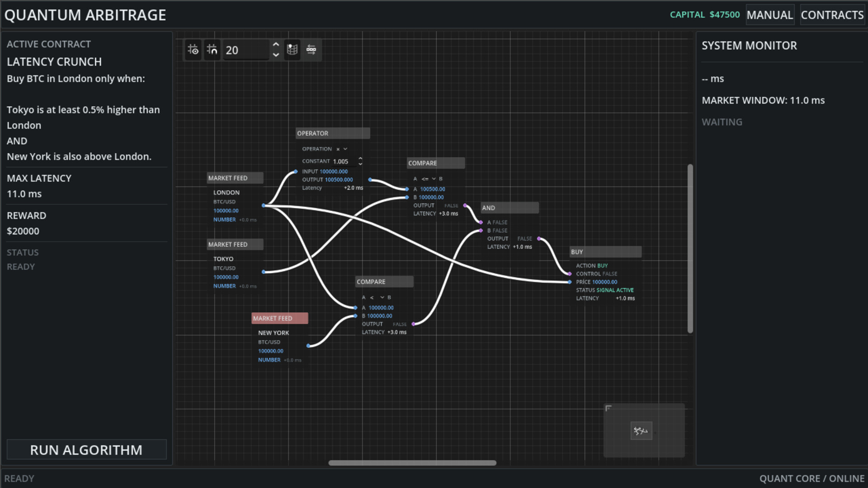Click London market feed output port
This screenshot has height=488, width=868.
(x=264, y=206)
